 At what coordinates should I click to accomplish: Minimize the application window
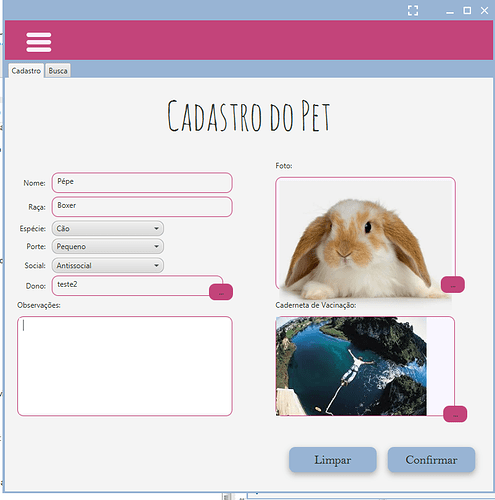[x=450, y=12]
